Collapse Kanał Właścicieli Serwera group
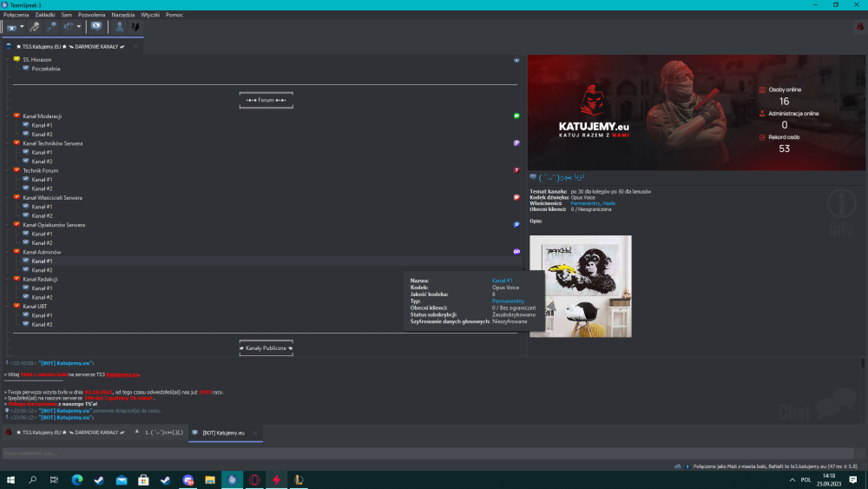This screenshot has height=489, width=868. click(7, 197)
